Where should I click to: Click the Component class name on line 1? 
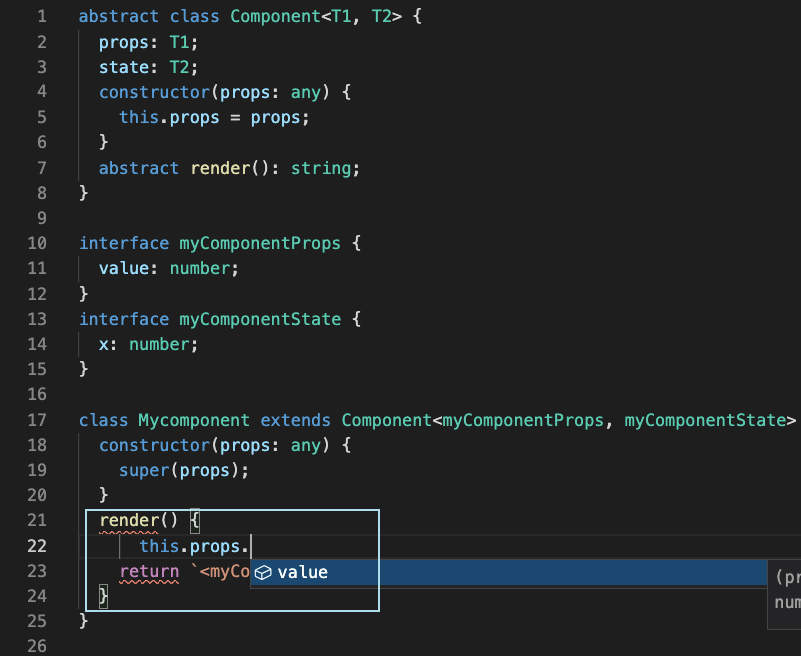click(275, 16)
